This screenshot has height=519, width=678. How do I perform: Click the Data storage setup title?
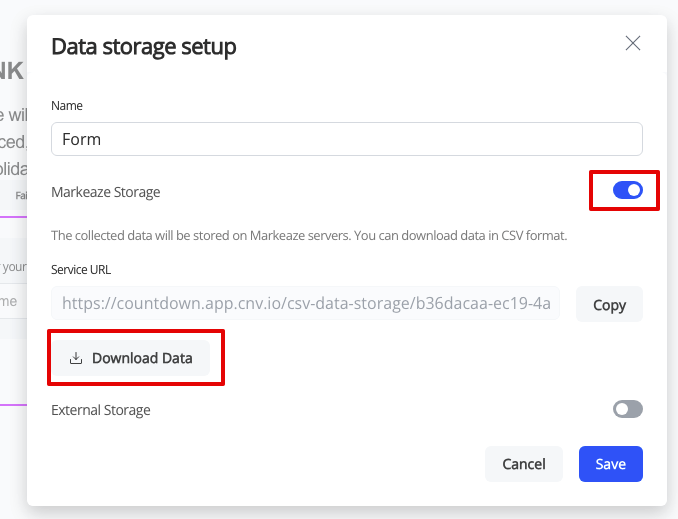(x=144, y=47)
